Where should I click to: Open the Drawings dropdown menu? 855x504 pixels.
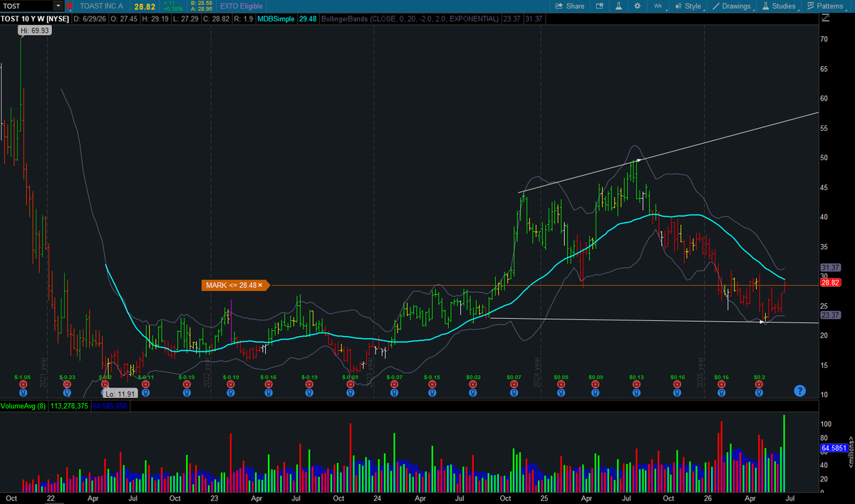tap(732, 6)
